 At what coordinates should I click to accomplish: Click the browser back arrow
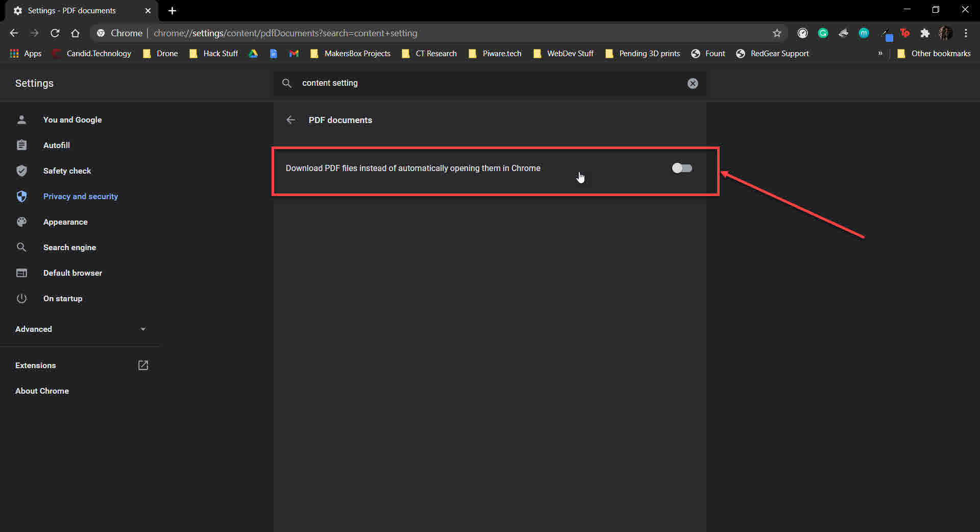[14, 33]
